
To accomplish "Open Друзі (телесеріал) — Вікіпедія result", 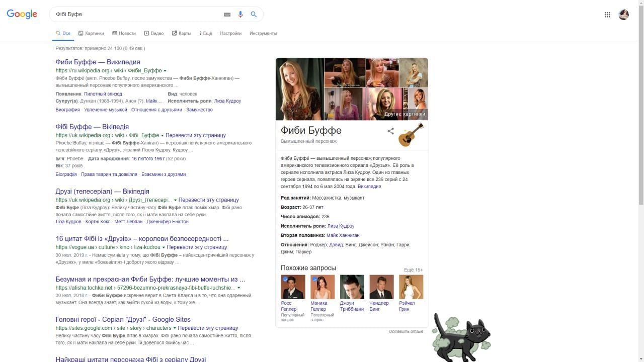I will [102, 191].
